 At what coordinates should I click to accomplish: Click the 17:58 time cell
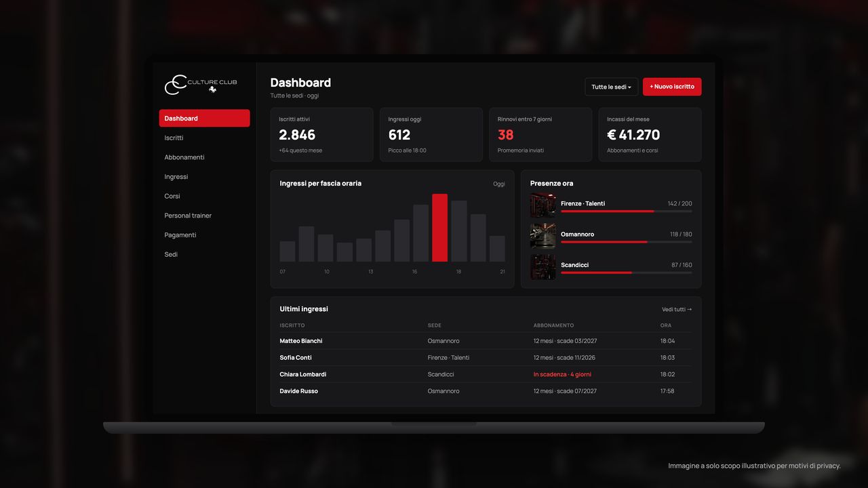click(x=667, y=391)
